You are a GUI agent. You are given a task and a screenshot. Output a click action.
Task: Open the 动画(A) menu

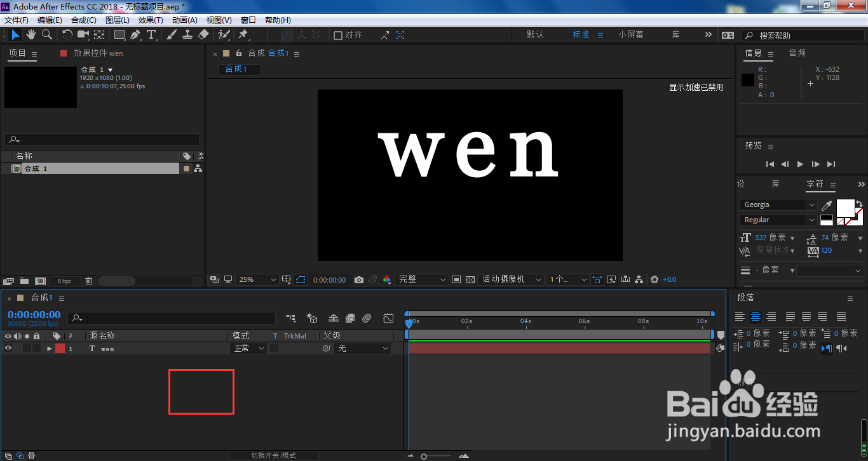tap(185, 20)
